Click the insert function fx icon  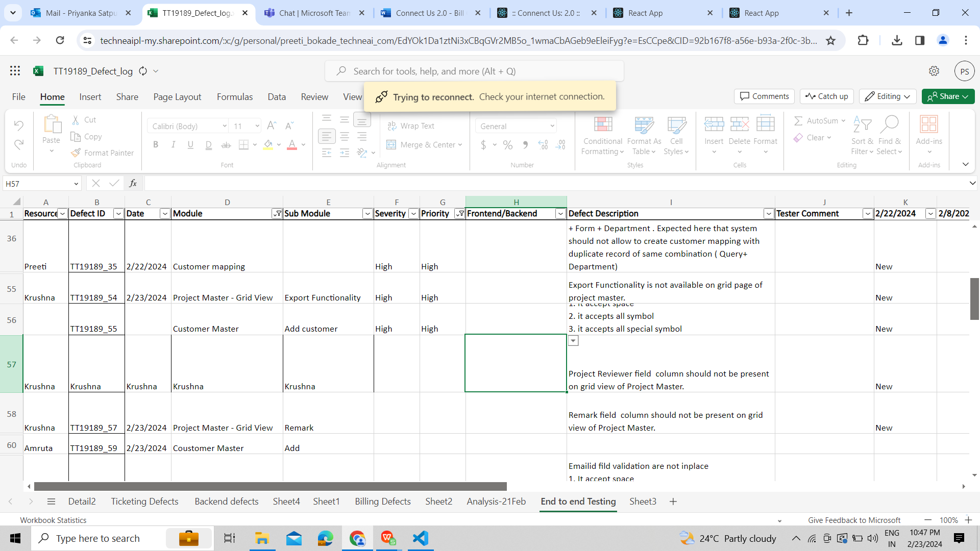coord(133,183)
